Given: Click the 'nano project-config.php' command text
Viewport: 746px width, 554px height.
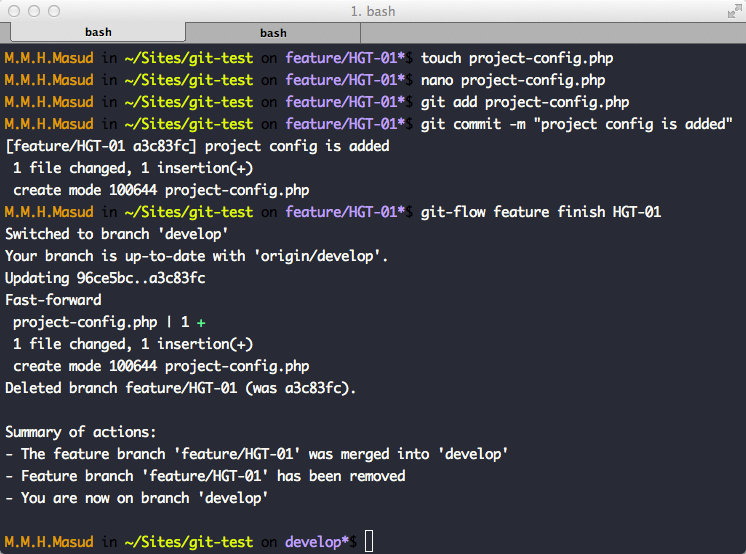Looking at the screenshot, I should [x=513, y=80].
